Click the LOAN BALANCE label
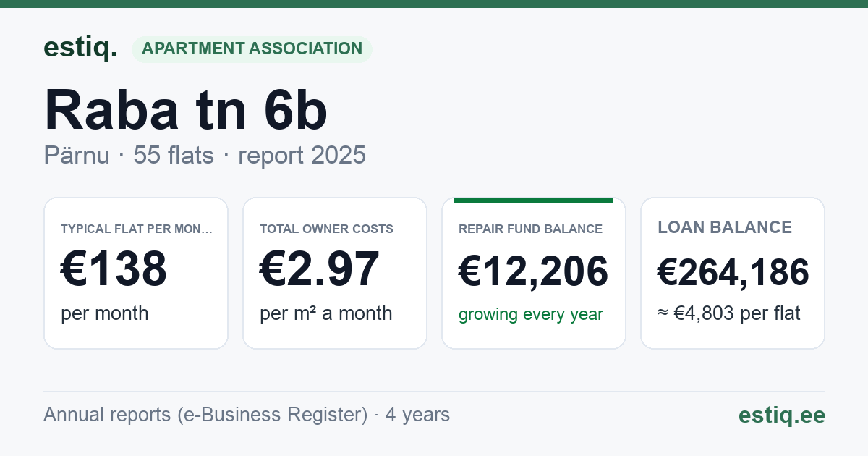Viewport: 868px width, 456px height. 725,227
